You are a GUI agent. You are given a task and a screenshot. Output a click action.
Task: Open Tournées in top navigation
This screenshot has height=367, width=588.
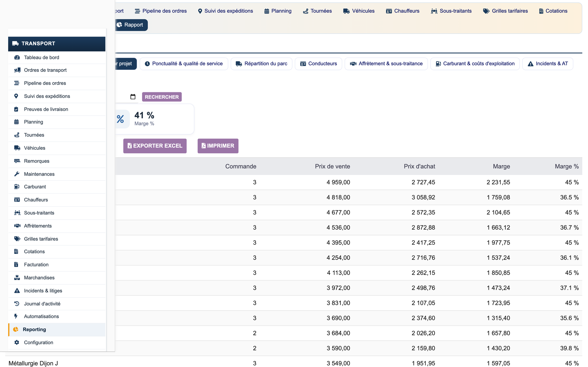tap(317, 11)
